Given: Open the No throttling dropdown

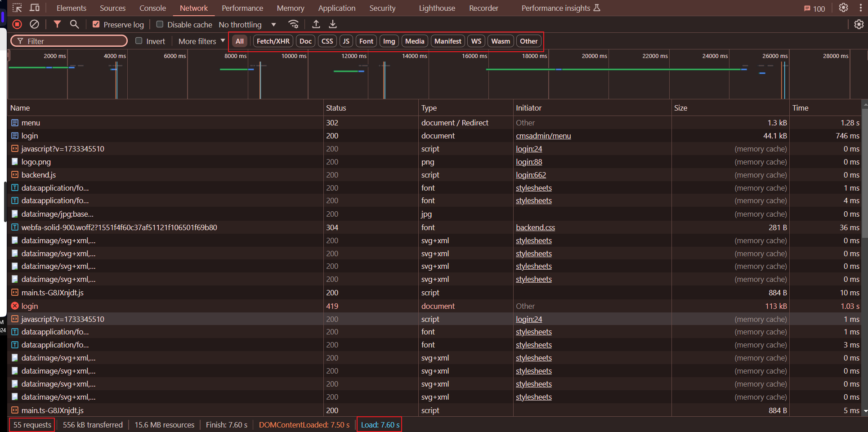Looking at the screenshot, I should (x=247, y=24).
